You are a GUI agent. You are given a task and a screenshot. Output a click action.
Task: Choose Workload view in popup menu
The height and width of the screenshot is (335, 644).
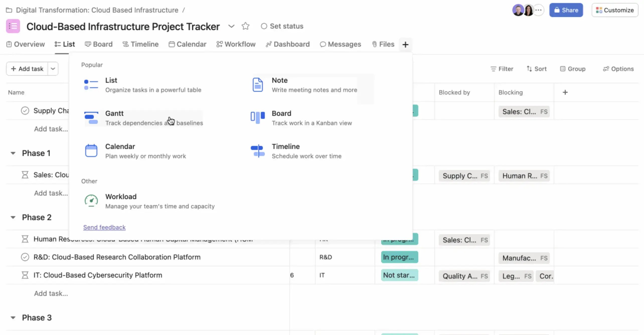coord(149,201)
